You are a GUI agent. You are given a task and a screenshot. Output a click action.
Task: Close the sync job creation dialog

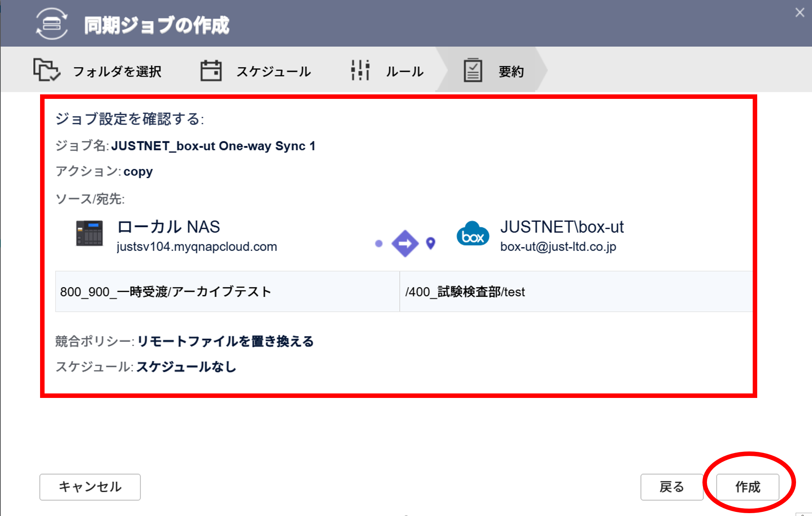coord(800,13)
